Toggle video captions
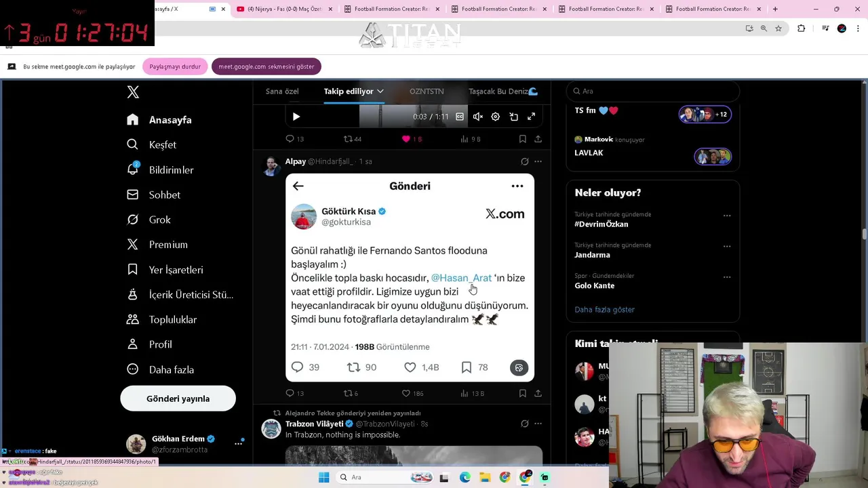Image resolution: width=868 pixels, height=488 pixels. point(460,117)
